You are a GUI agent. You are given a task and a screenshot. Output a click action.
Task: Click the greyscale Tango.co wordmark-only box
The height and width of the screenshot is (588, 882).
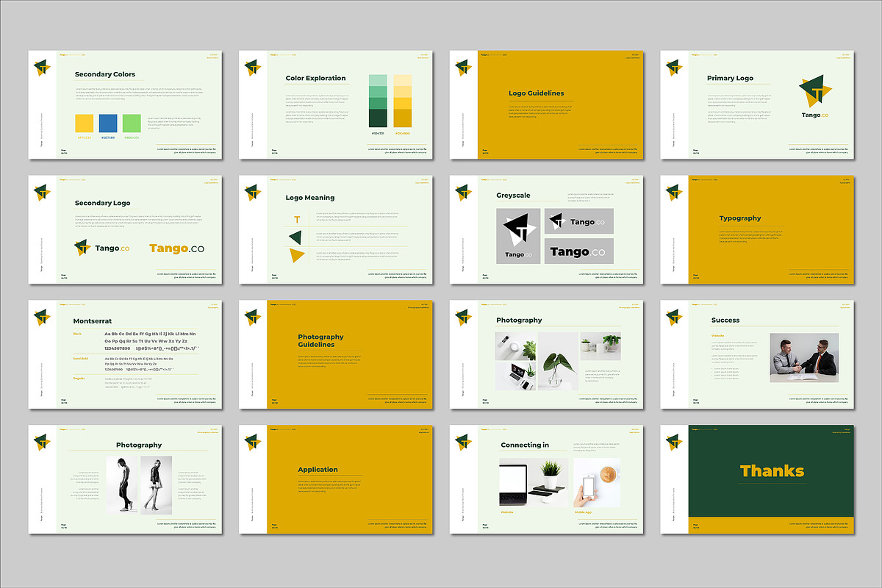[578, 251]
